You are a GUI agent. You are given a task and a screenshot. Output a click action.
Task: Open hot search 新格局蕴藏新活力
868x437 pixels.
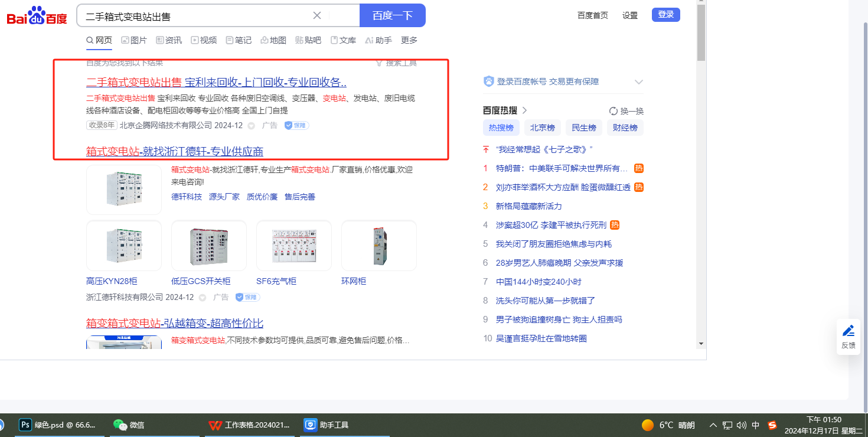pyautogui.click(x=529, y=206)
